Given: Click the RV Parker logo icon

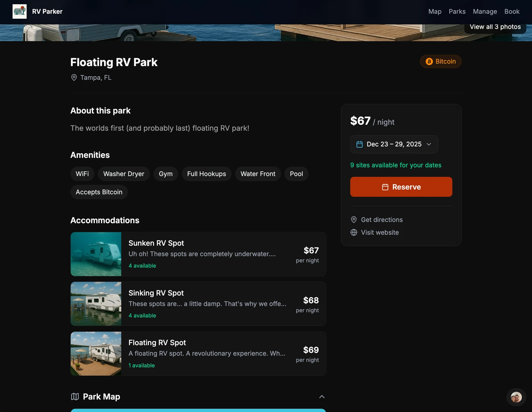Looking at the screenshot, I should point(19,11).
